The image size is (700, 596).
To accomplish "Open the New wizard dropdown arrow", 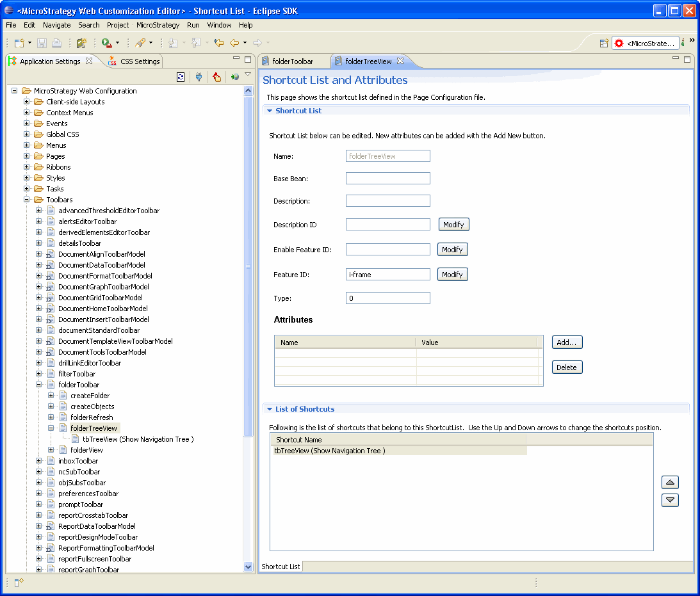I will click(x=29, y=43).
